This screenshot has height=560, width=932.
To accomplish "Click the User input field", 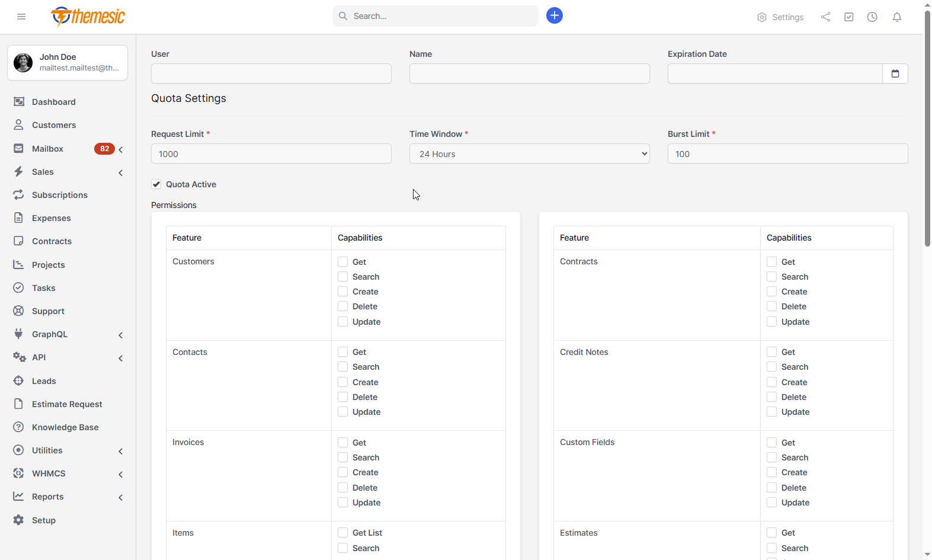I will click(271, 73).
